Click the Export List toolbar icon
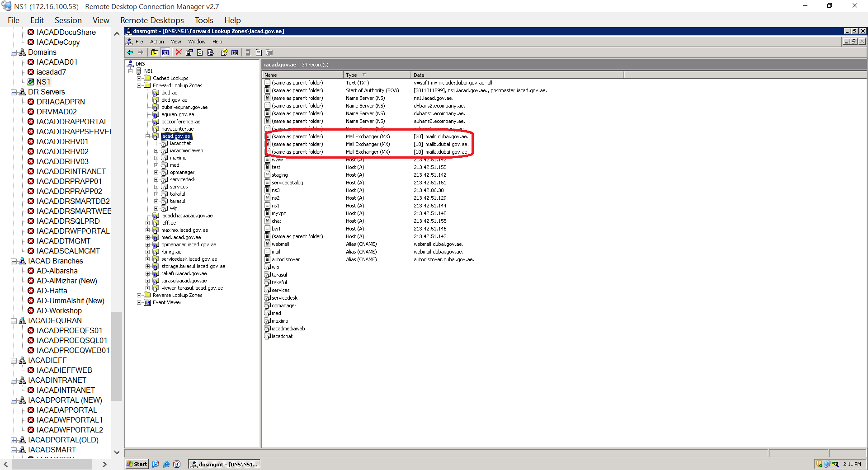Viewport: 868px width, 470px height. click(x=211, y=52)
